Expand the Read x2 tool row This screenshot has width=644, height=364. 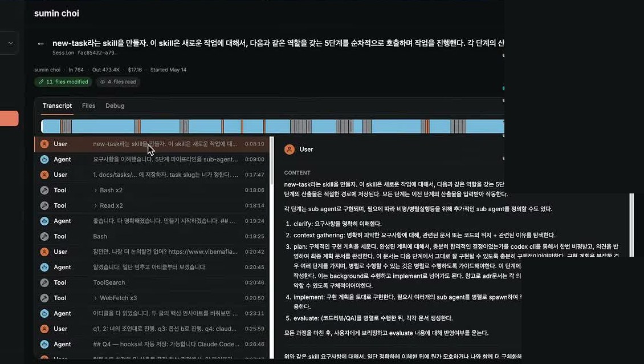[152, 205]
